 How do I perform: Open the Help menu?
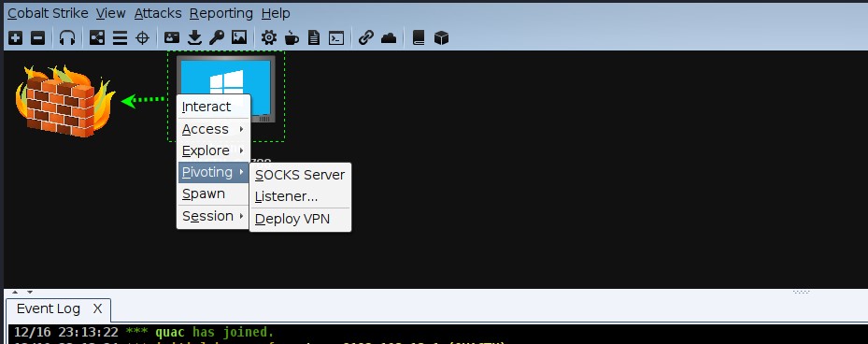(276, 13)
